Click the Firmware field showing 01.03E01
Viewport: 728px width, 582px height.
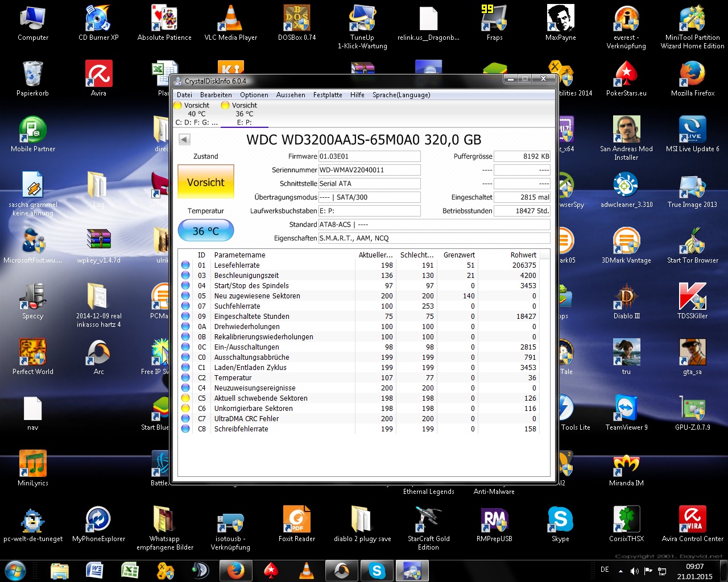pyautogui.click(x=369, y=156)
